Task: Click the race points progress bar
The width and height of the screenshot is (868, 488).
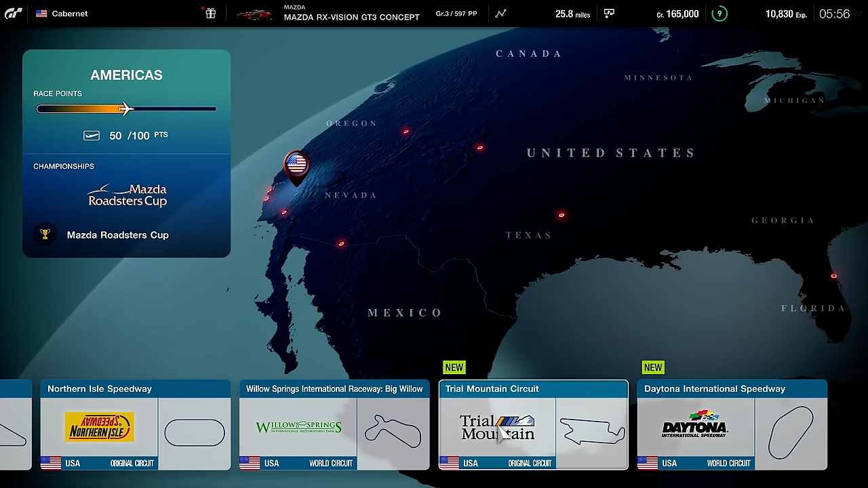Action: click(x=127, y=108)
